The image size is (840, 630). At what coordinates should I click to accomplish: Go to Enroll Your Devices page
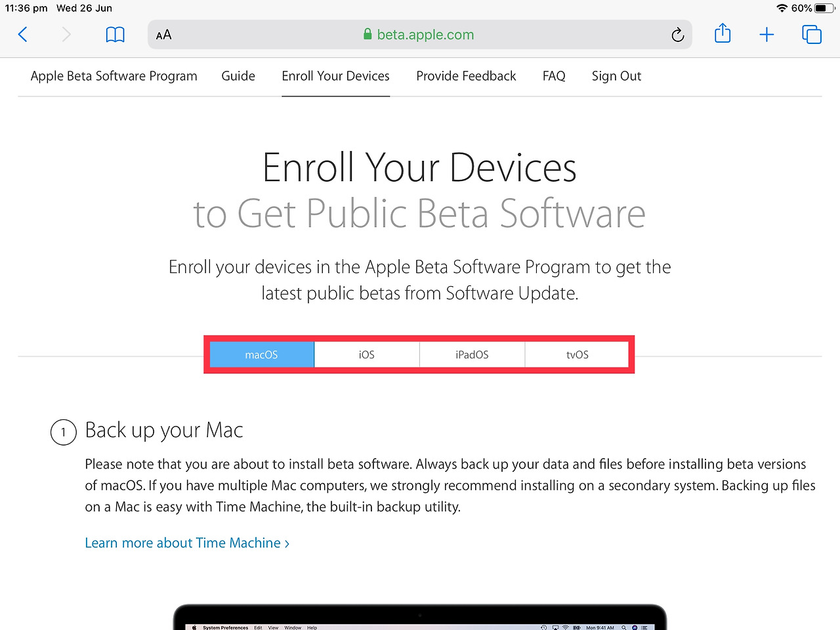click(336, 76)
